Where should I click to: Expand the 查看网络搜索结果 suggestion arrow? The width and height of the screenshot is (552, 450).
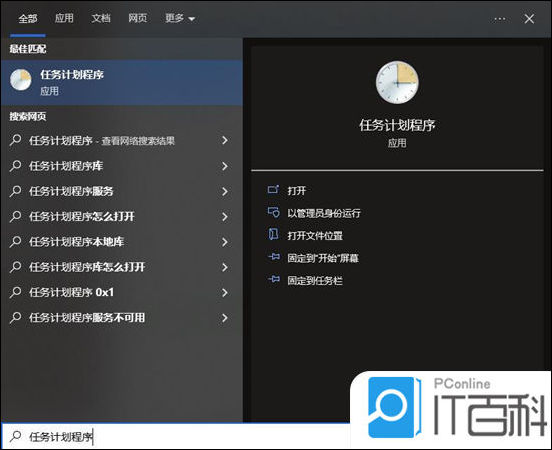tap(225, 140)
